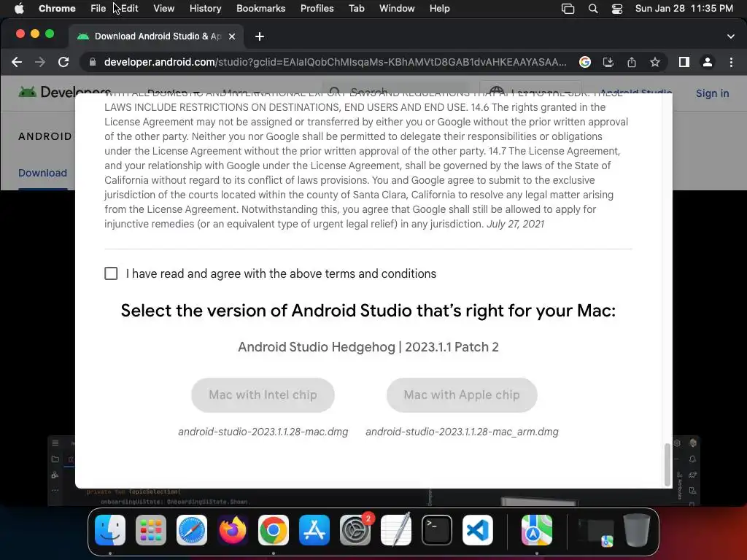747x560 pixels.
Task: Click the Android Studio Hedgehog version text
Action: (x=368, y=347)
